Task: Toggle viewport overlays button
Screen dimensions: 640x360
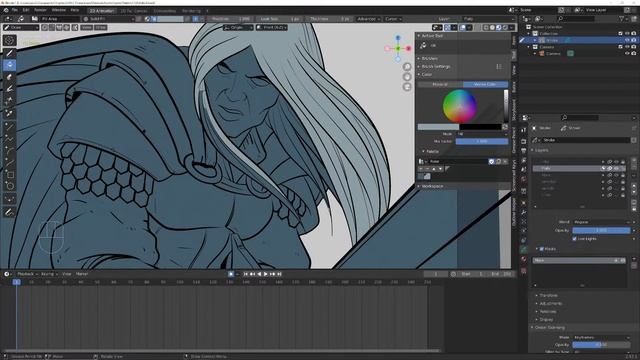Action: pos(462,27)
